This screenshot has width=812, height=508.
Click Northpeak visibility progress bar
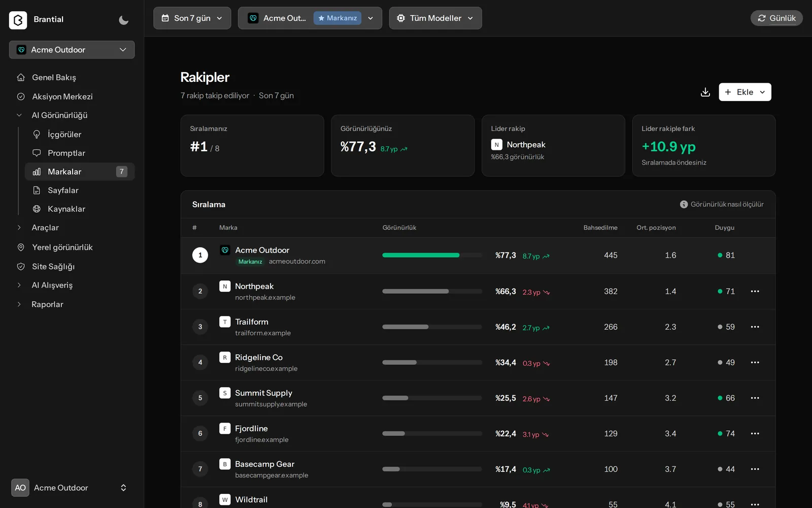(432, 291)
